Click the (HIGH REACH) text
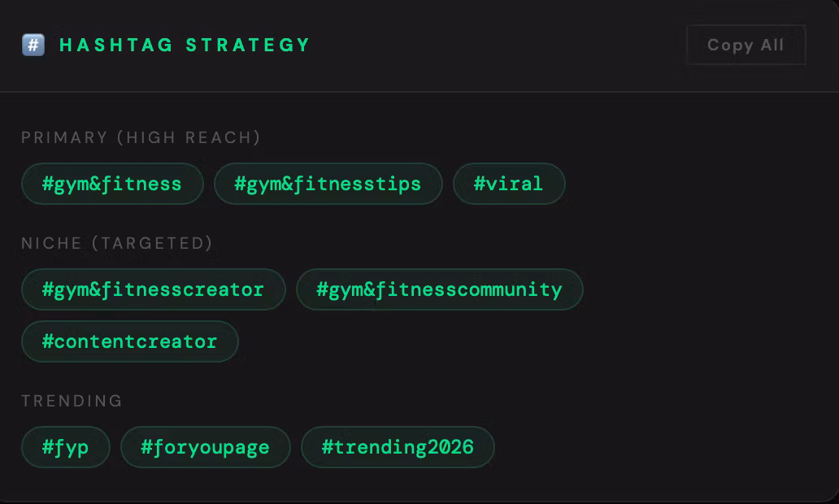 point(189,137)
